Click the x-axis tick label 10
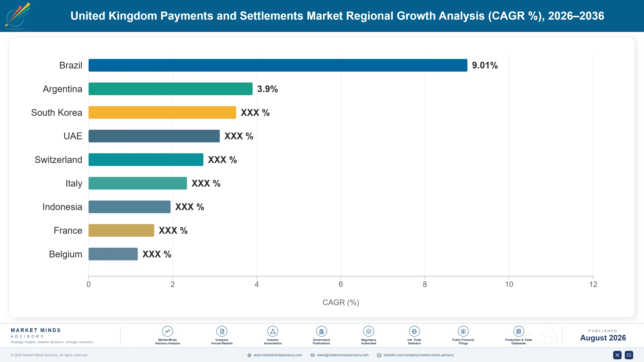This screenshot has height=362, width=644. pyautogui.click(x=509, y=284)
